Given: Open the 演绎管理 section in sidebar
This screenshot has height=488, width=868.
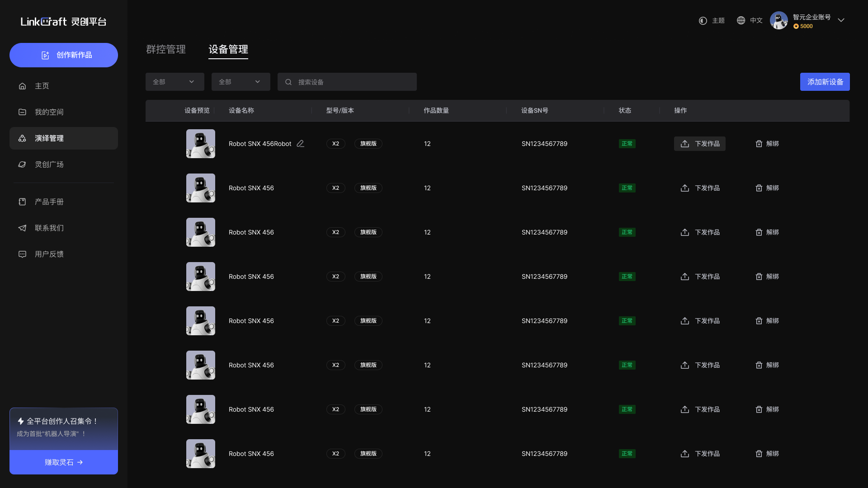Looking at the screenshot, I should (48, 138).
